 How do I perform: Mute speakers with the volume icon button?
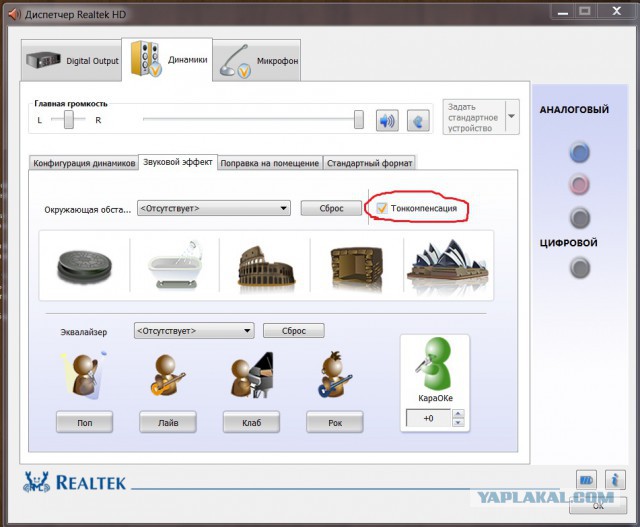387,121
